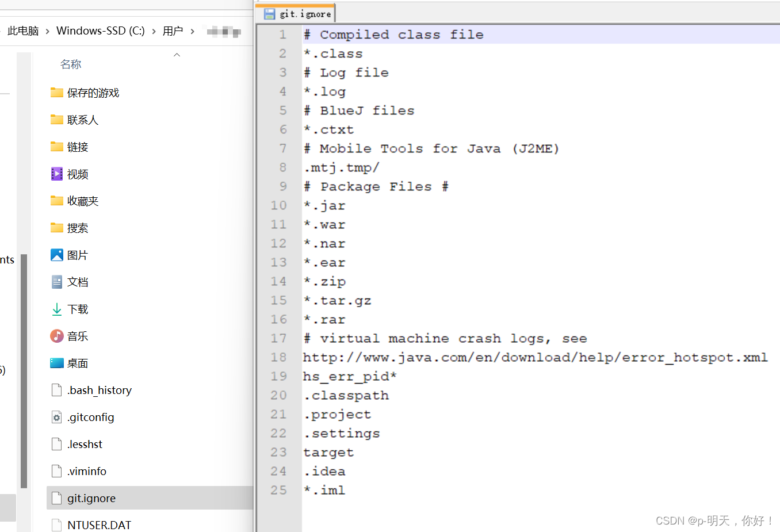
Task: Select the .gitconfig file name
Action: [91, 417]
